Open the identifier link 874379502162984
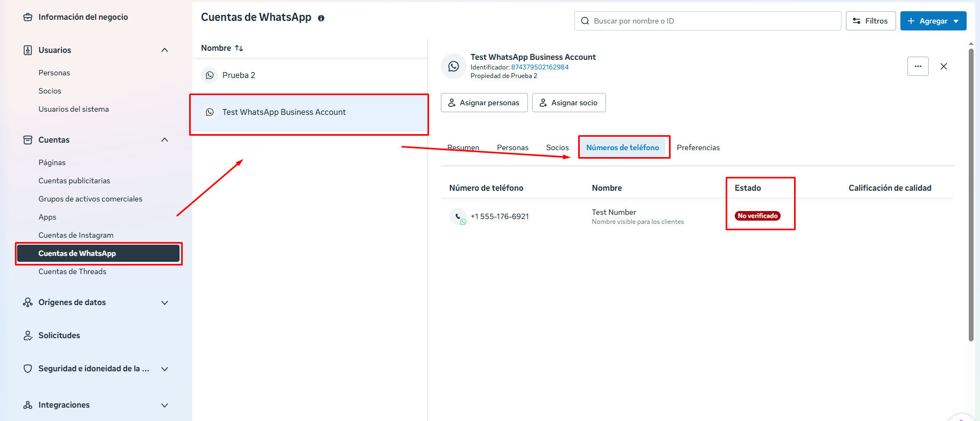 pyautogui.click(x=540, y=67)
